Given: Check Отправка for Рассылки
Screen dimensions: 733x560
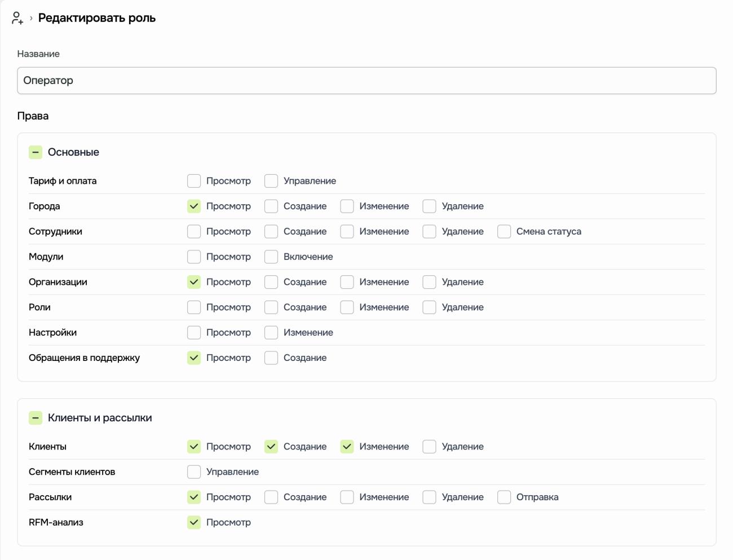Looking at the screenshot, I should tap(504, 497).
